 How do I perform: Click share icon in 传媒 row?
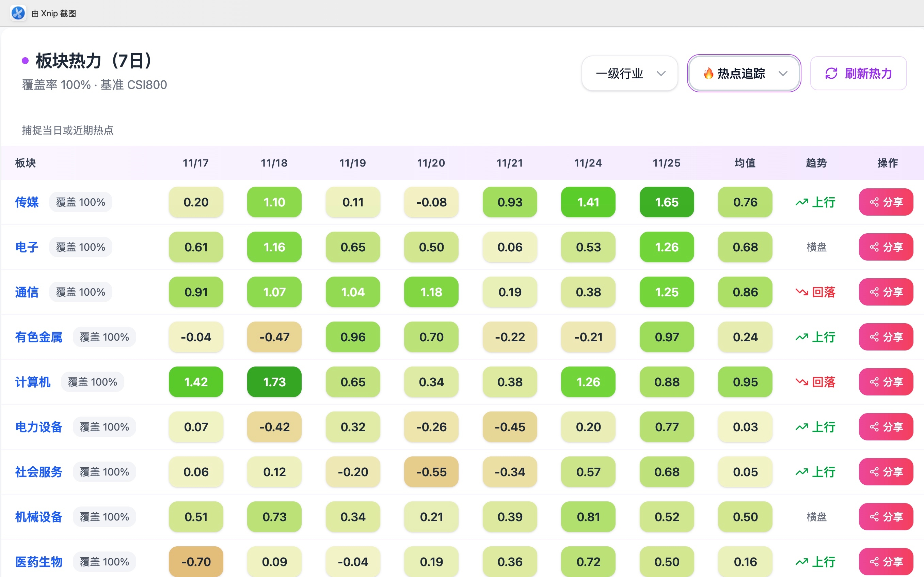pyautogui.click(x=874, y=202)
